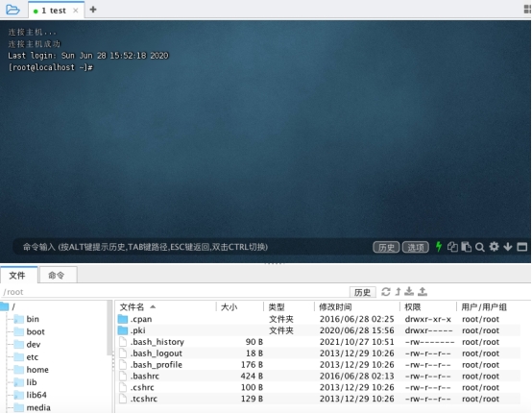Click the upload file icon

point(423,291)
